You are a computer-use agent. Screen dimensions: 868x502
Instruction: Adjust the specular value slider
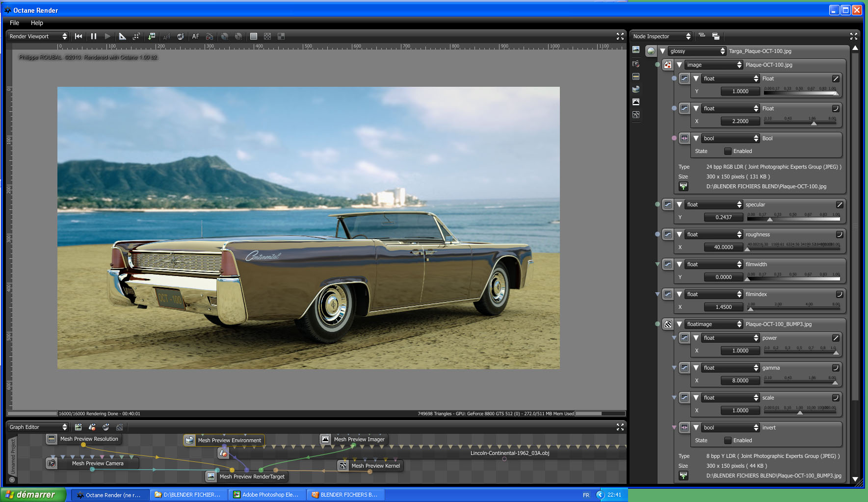click(793, 217)
